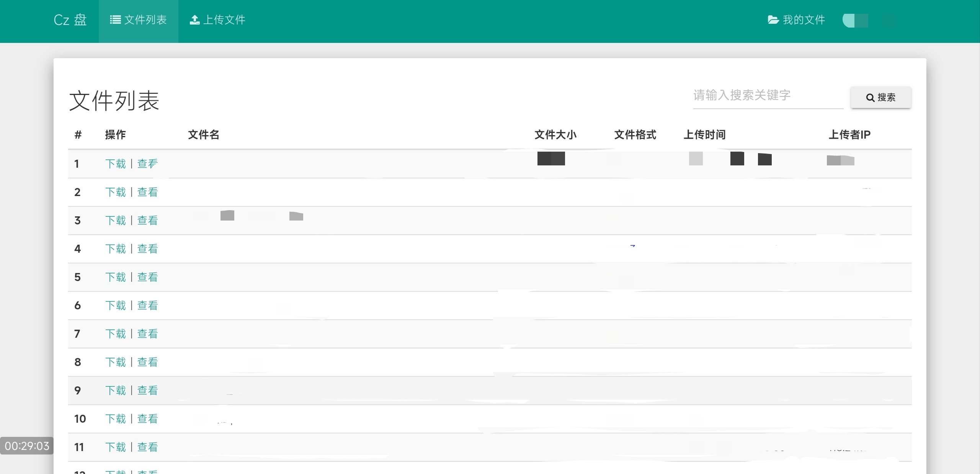Download file in row 1
This screenshot has height=474, width=980.
point(116,164)
